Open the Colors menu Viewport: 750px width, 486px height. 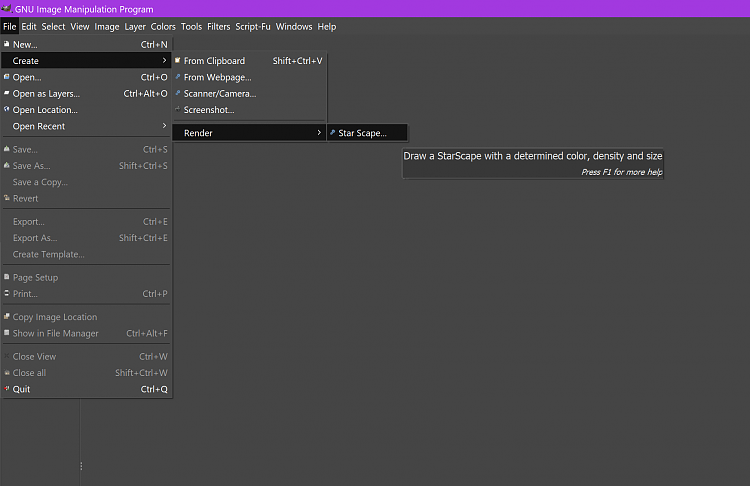(x=163, y=27)
